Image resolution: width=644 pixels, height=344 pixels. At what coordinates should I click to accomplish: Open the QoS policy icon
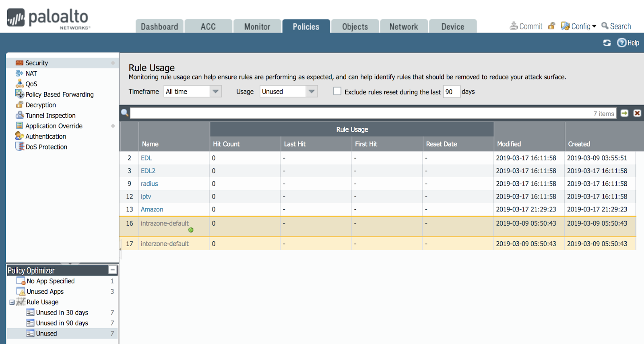coord(19,84)
